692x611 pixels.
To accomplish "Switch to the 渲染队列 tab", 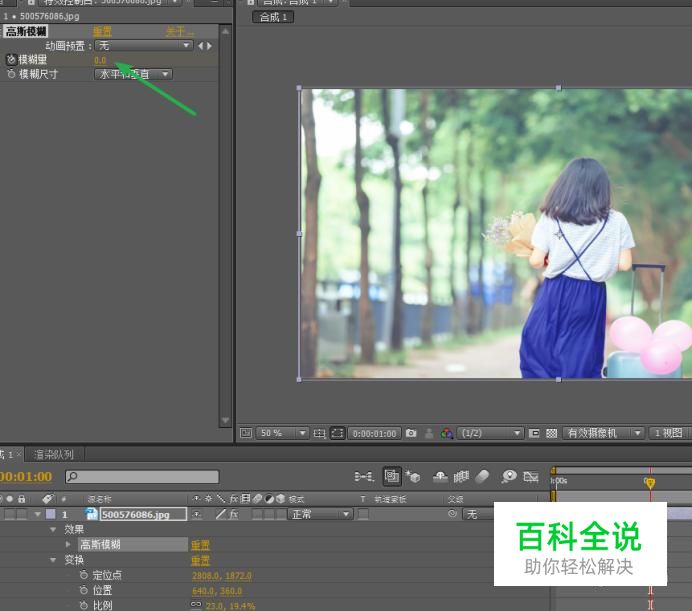I will 54,454.
